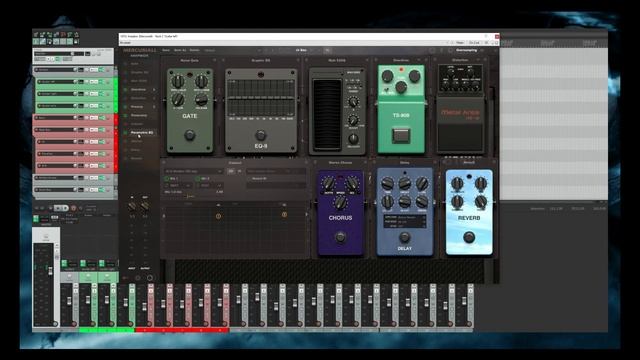Open the dropdown under Mic 1
640x360 pixels.
pos(178,185)
